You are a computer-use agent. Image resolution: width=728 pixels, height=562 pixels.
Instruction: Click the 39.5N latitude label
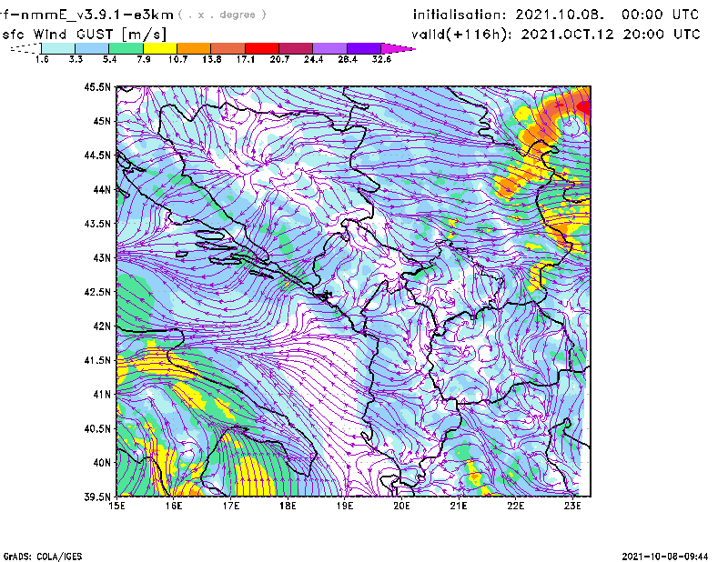point(97,497)
